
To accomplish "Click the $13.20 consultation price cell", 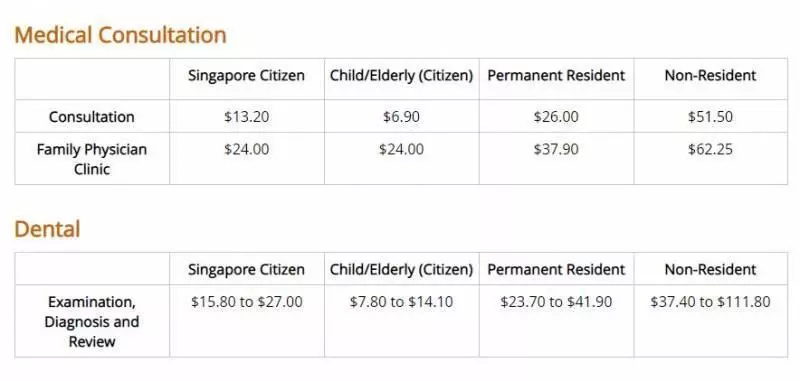I will click(246, 117).
